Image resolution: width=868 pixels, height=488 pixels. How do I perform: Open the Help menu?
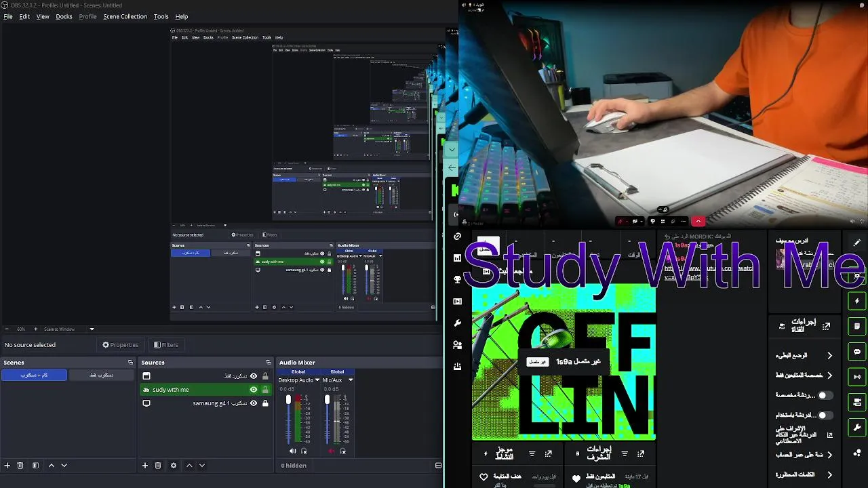[182, 16]
